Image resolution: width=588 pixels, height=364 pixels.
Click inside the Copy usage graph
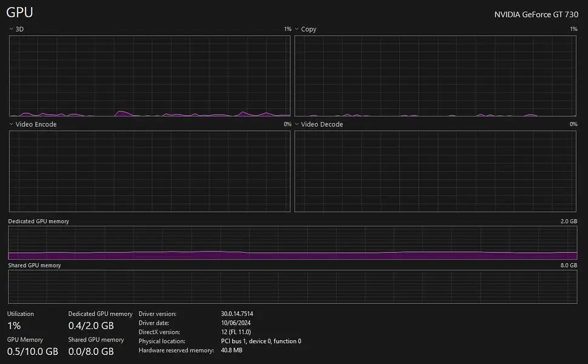[435, 76]
